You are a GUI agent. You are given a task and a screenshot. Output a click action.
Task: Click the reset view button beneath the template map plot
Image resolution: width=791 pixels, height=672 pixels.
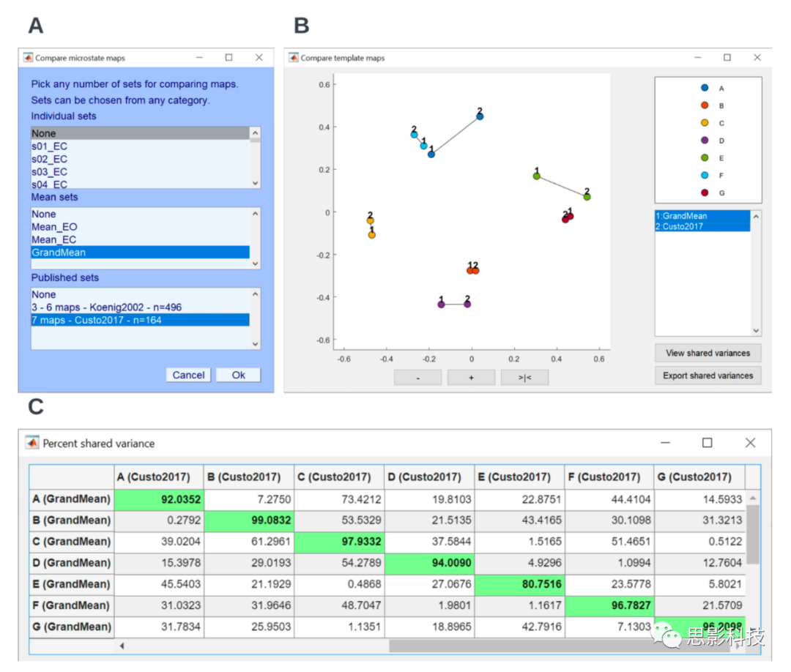pyautogui.click(x=524, y=377)
